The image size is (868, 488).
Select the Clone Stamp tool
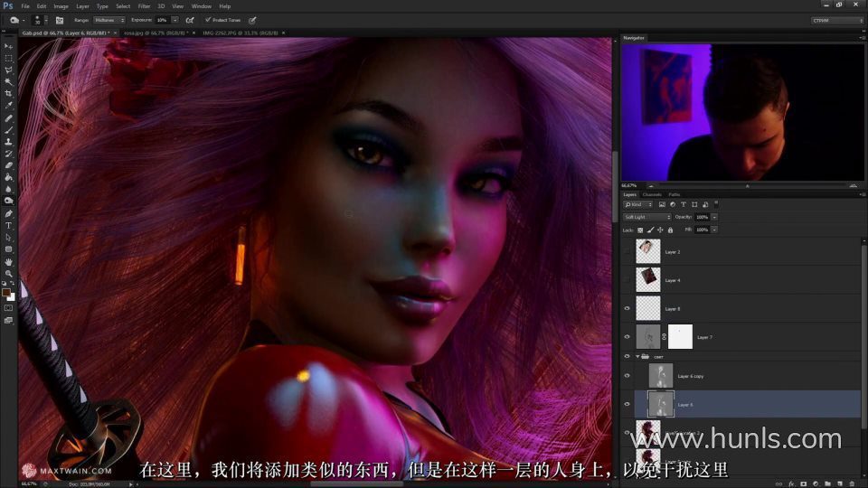8,142
